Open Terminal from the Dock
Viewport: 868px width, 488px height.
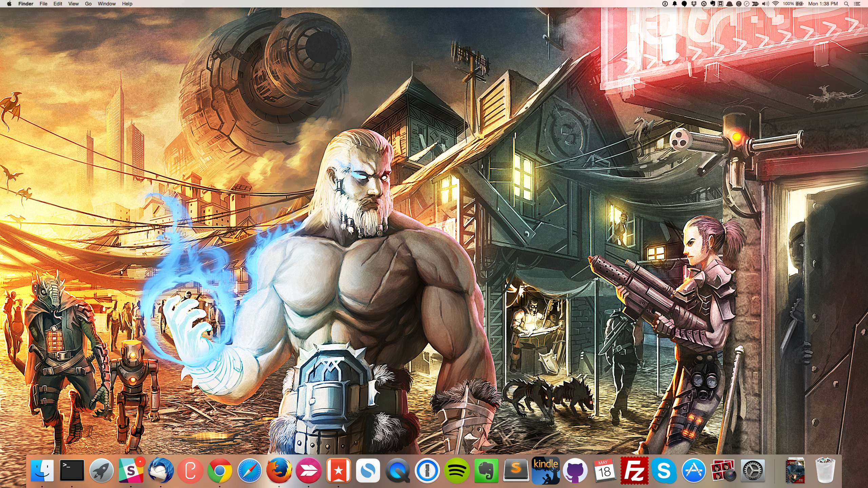[x=72, y=470]
